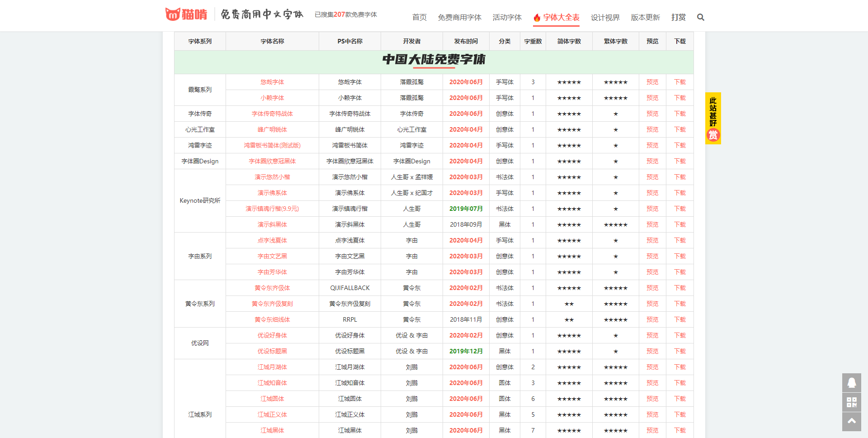Click the 发布时间 column header

[466, 41]
